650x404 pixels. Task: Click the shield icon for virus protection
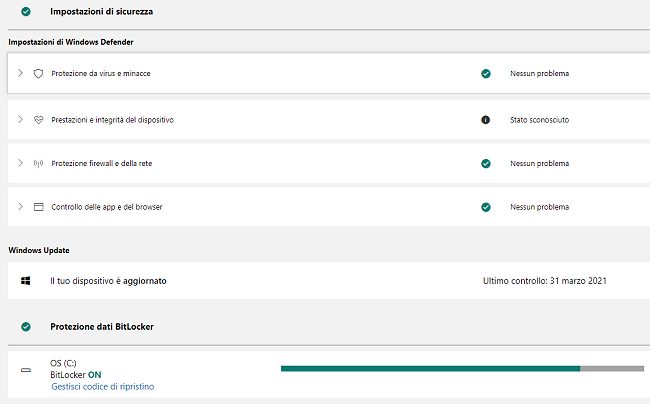tap(39, 74)
